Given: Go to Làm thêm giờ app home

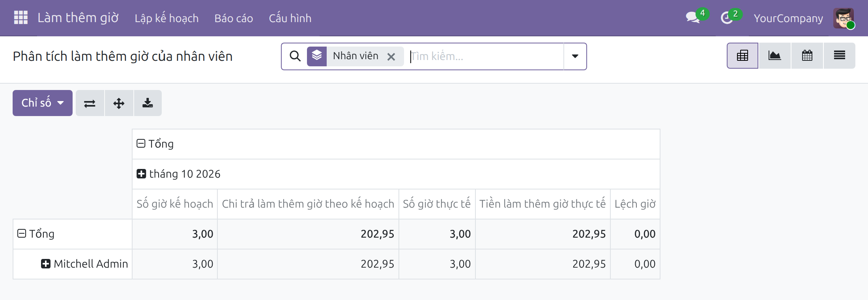Looking at the screenshot, I should tap(78, 18).
